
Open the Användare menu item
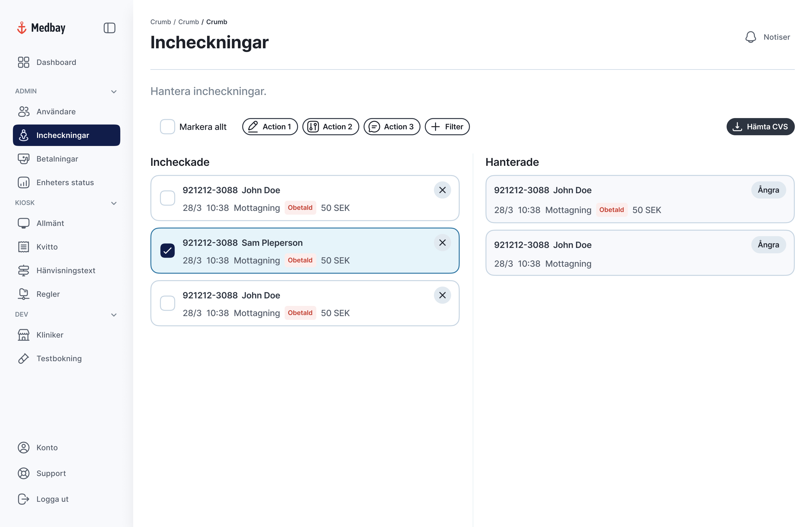pos(56,111)
